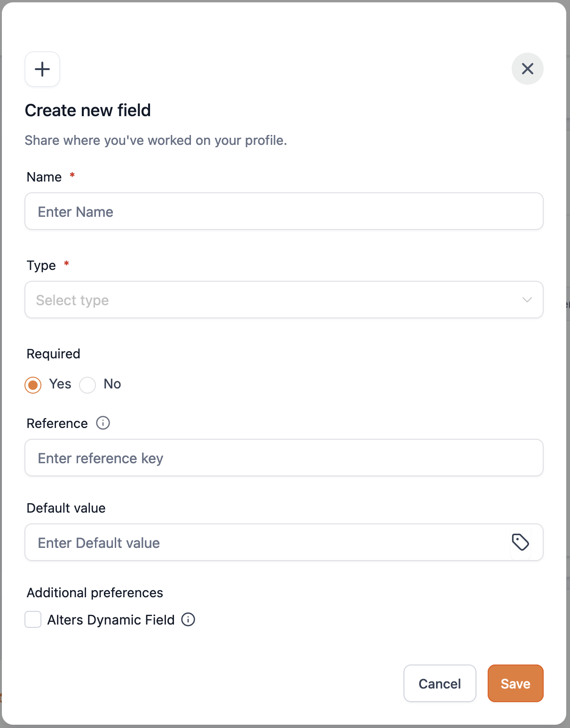570x728 pixels.
Task: Click the Name field label
Action: [x=44, y=177]
